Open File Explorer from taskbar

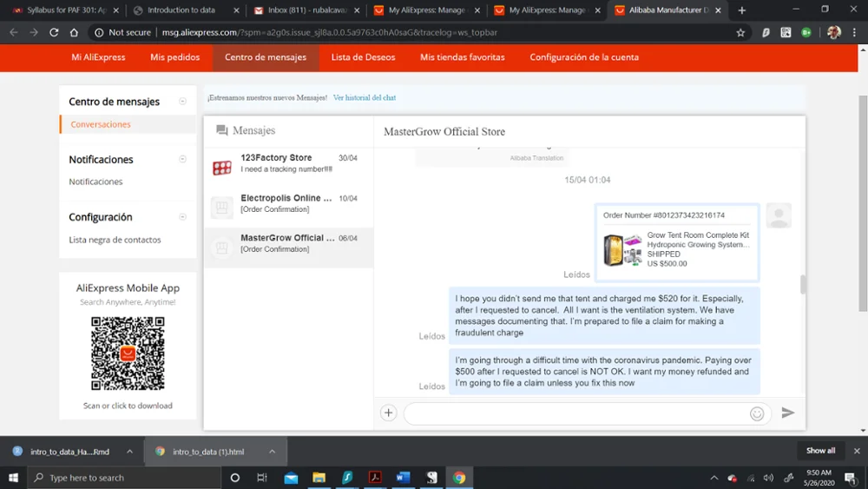(319, 478)
